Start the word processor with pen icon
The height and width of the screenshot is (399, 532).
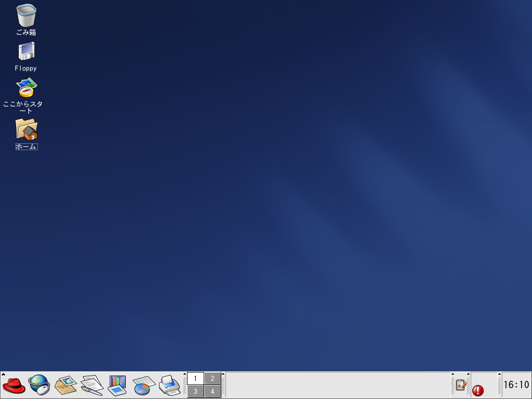coord(92,385)
